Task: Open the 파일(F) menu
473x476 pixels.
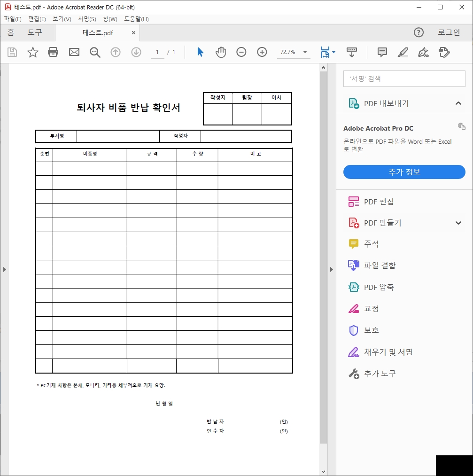Action: 12,19
